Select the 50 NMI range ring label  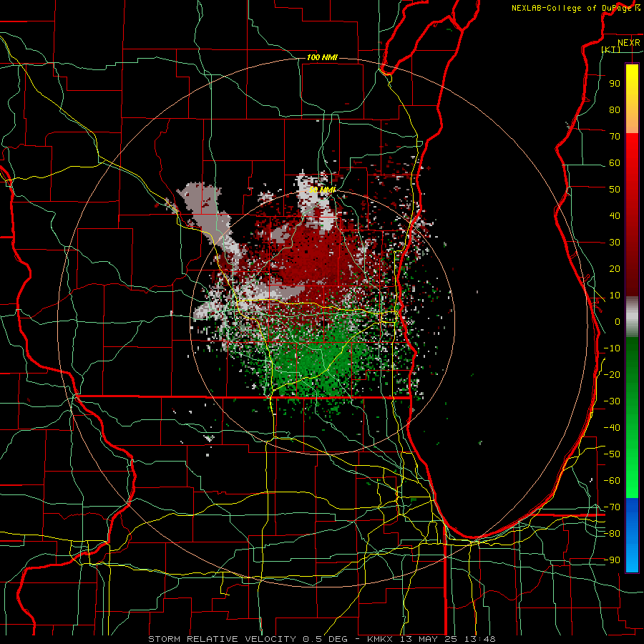[x=323, y=190]
